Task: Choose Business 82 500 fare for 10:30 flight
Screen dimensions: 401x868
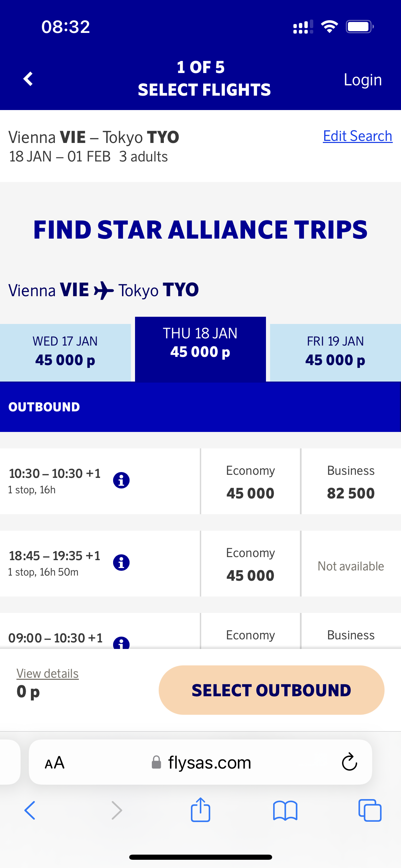Action: [351, 482]
